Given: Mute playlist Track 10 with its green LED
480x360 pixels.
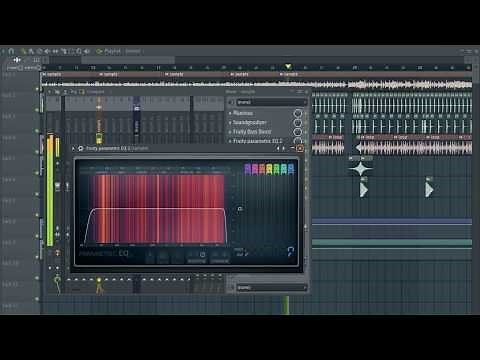Looking at the screenshot, I should click(37, 278).
